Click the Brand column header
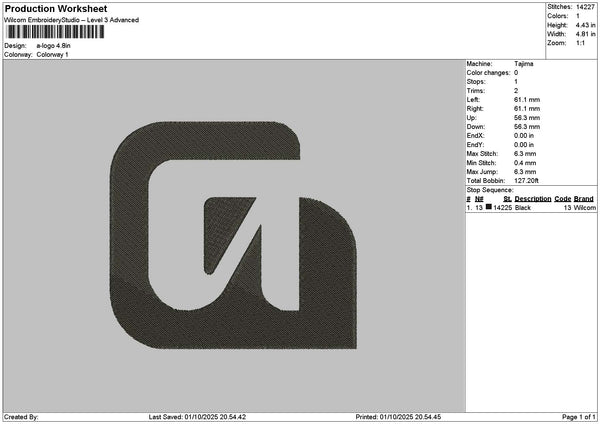 tap(584, 199)
